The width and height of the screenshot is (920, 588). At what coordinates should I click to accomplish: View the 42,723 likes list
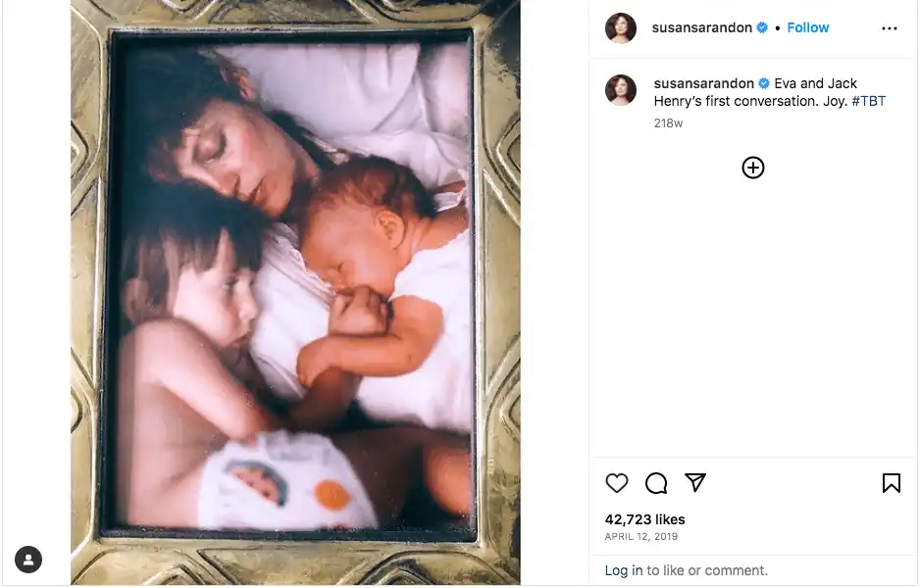[644, 519]
